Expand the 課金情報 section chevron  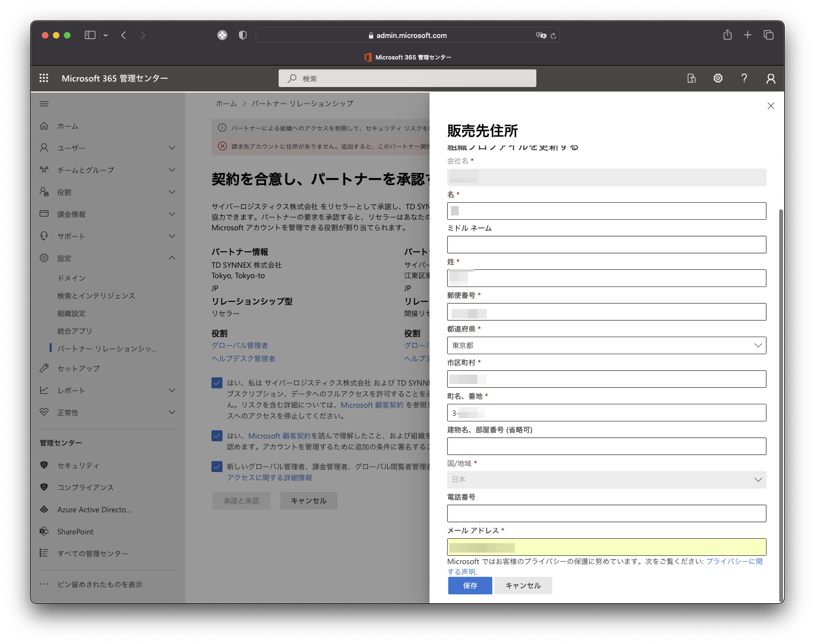(x=172, y=214)
